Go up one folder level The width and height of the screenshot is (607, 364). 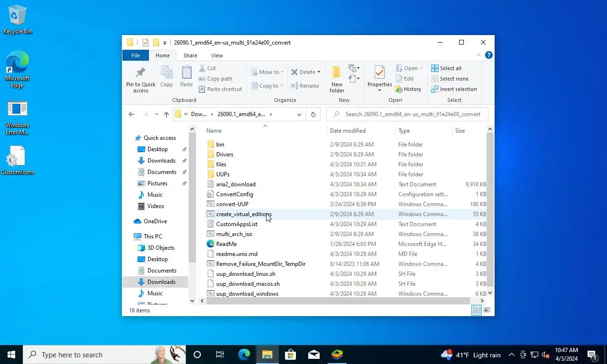coord(166,114)
